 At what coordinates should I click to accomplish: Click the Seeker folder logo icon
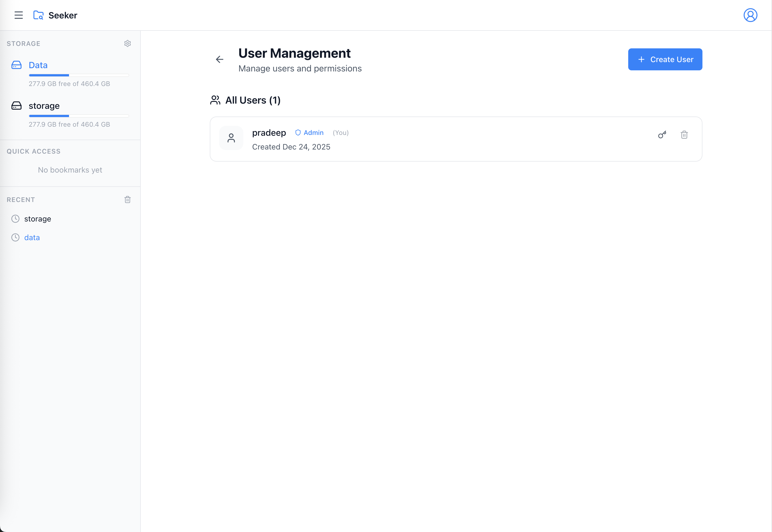[x=38, y=15]
